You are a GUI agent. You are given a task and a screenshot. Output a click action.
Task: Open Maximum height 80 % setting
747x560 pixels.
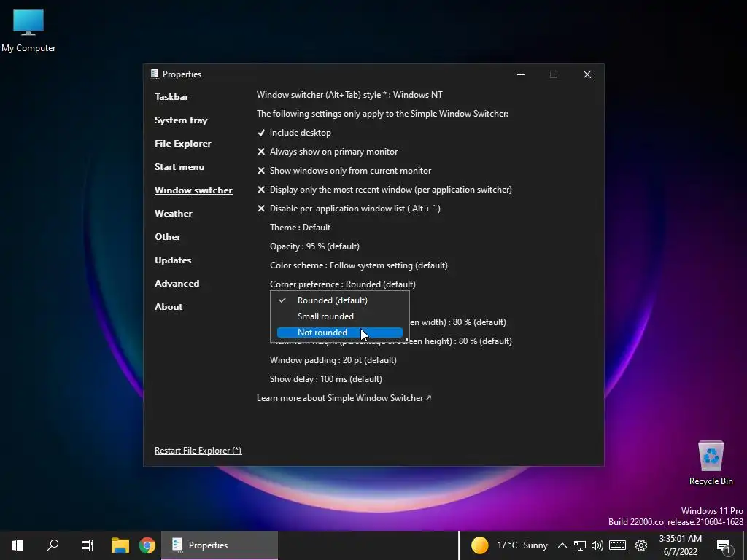click(391, 341)
